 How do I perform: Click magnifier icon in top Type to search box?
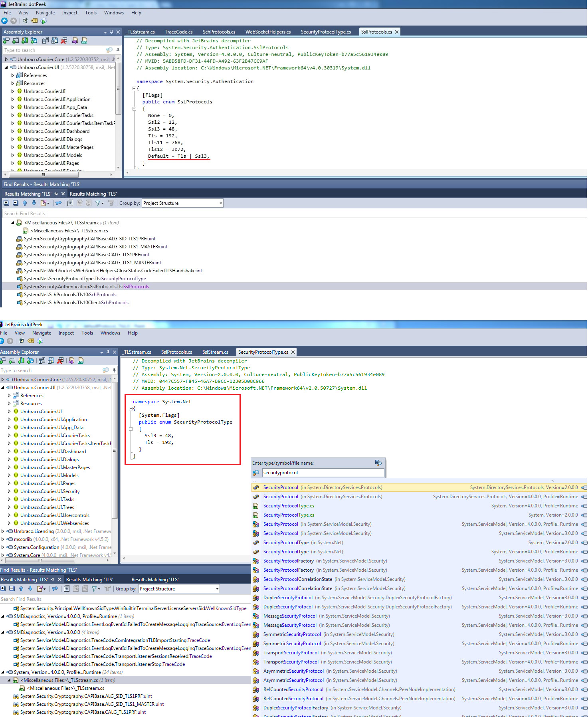pyautogui.click(x=109, y=50)
